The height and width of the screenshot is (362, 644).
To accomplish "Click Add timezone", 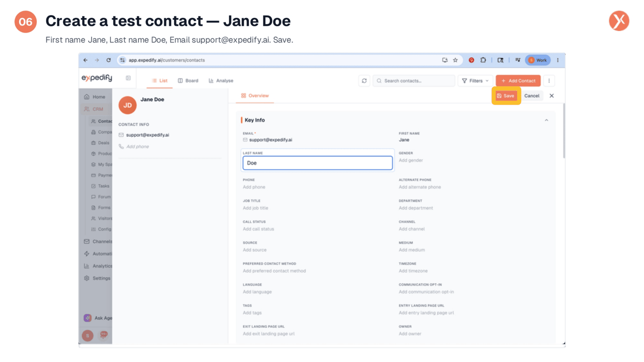I will pos(413,271).
